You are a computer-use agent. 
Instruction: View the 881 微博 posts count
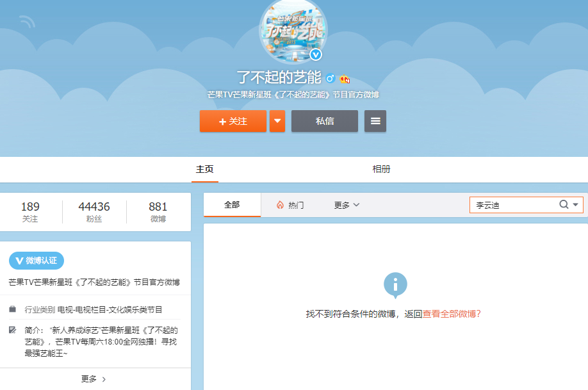(158, 212)
